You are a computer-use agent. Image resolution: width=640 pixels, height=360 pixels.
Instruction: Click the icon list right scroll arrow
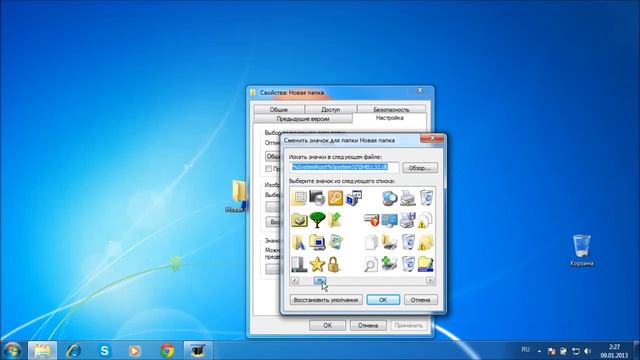click(x=430, y=280)
